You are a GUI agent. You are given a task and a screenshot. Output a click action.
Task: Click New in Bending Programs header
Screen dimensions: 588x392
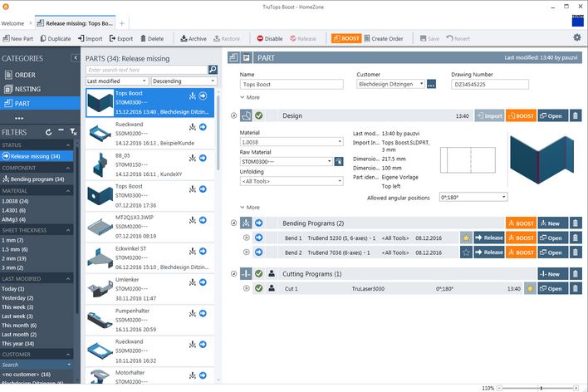553,223
